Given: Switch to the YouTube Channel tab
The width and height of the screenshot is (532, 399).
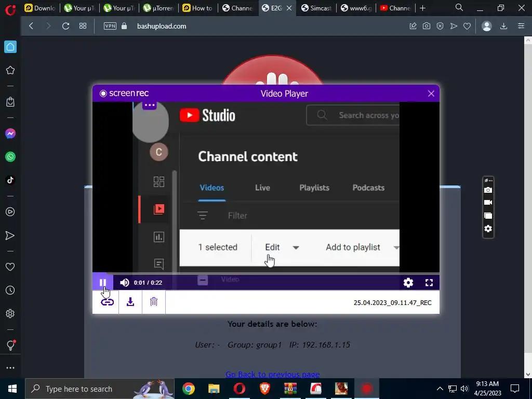Looking at the screenshot, I should 395,8.
